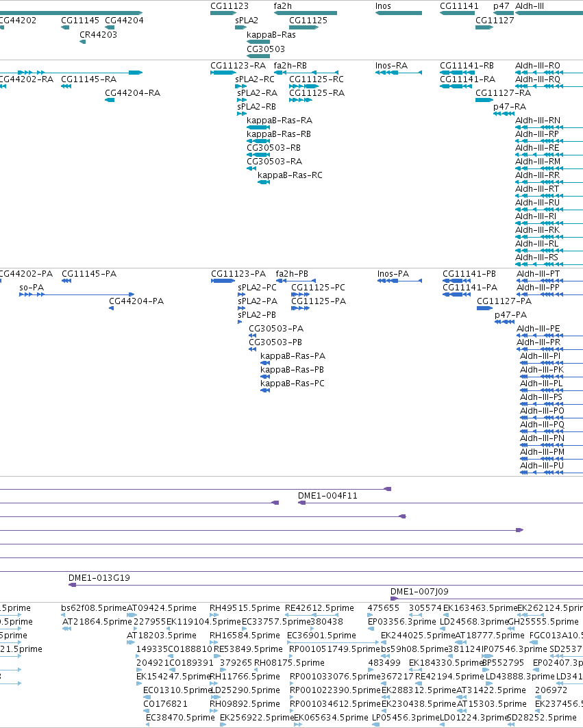
Task: Open the sPLA2 gene label
Action: 246,21
